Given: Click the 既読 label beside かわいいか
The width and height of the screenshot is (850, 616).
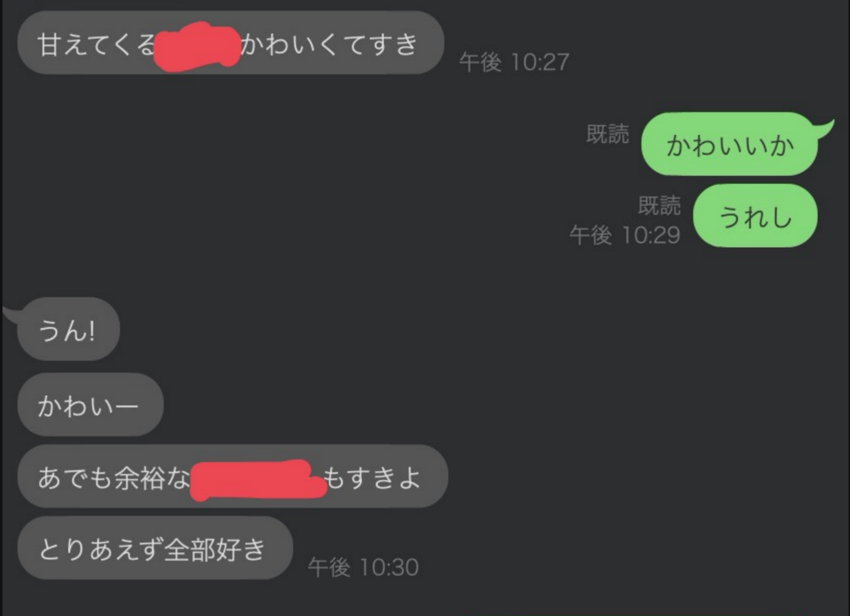Looking at the screenshot, I should click(x=607, y=134).
